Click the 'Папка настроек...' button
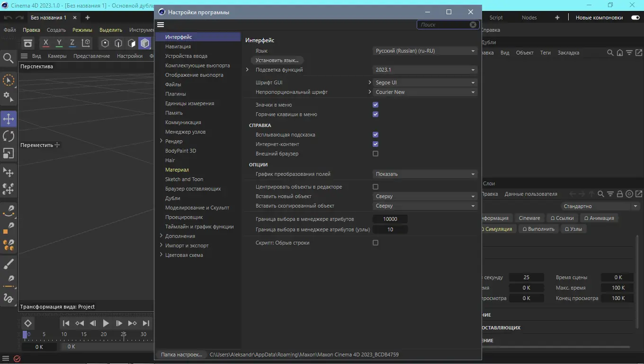This screenshot has width=644, height=364. (x=181, y=355)
